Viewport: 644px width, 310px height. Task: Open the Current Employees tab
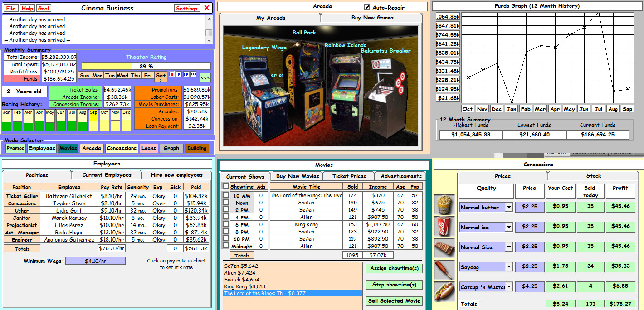[107, 175]
